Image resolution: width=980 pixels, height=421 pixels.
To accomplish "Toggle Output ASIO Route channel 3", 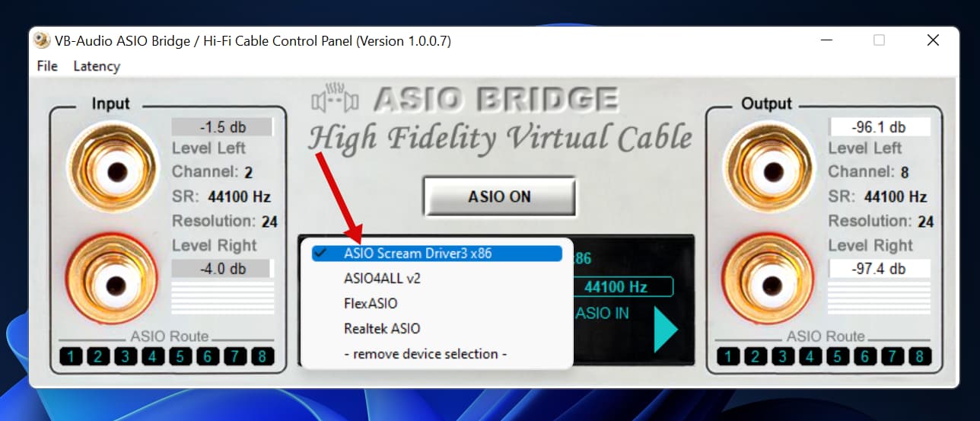I will 782,356.
